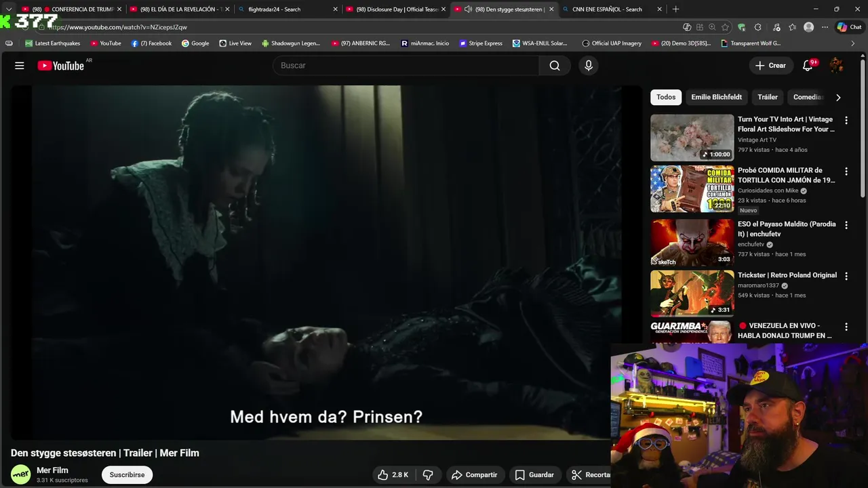Open options for ESO el Payaso video

point(846,225)
